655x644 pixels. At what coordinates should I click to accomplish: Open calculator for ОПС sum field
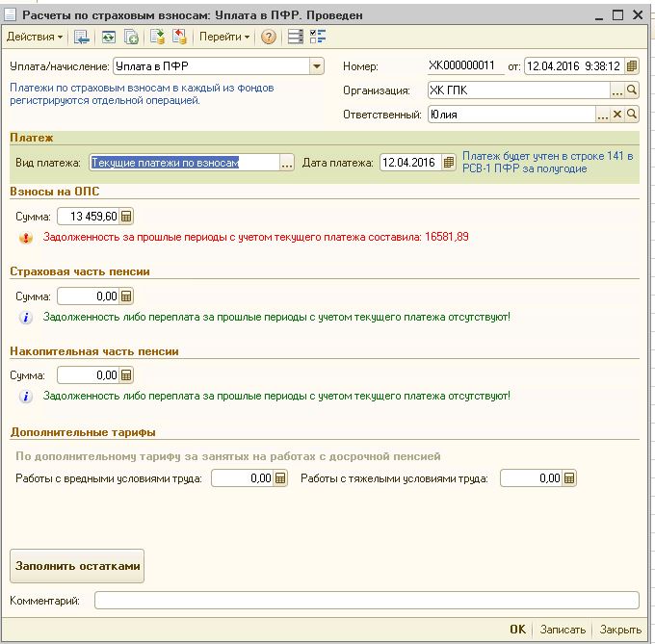[126, 216]
